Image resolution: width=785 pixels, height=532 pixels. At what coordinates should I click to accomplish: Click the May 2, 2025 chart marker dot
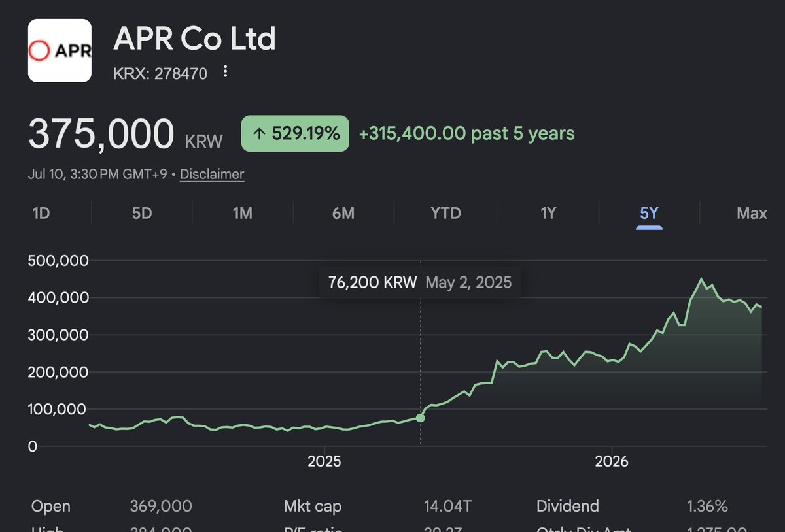coord(420,418)
